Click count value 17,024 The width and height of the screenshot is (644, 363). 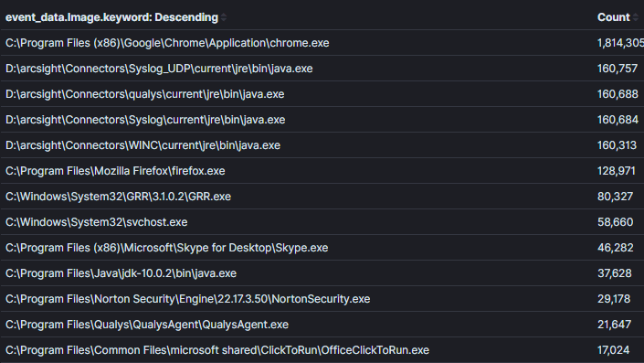click(x=613, y=350)
